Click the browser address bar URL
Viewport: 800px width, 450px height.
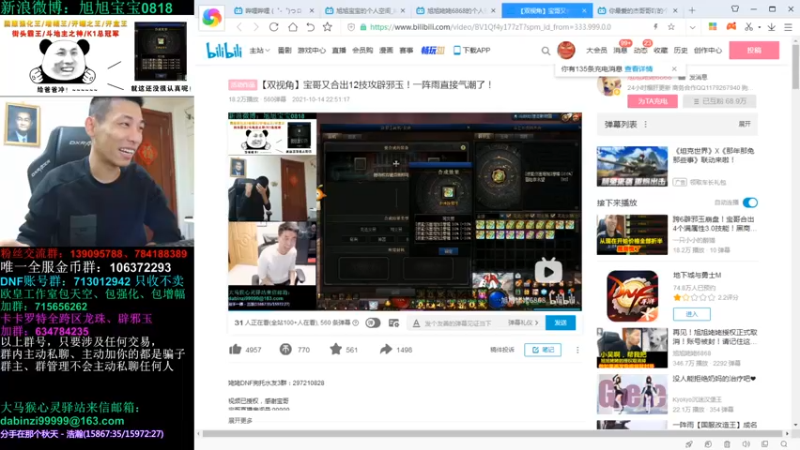[490, 27]
